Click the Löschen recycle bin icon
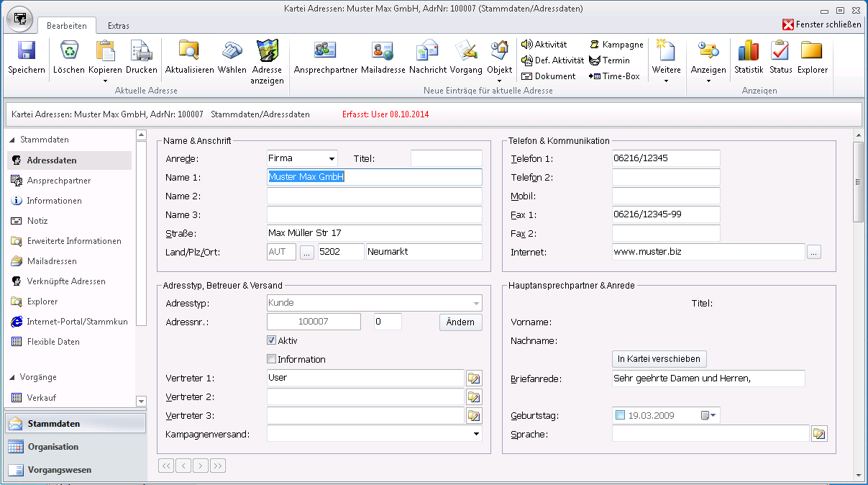 tap(69, 51)
